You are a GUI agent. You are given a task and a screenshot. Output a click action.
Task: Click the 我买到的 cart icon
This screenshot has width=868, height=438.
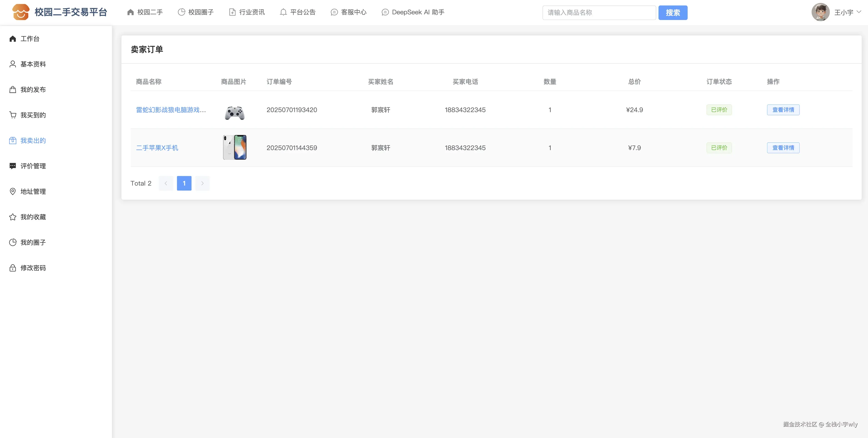point(13,115)
